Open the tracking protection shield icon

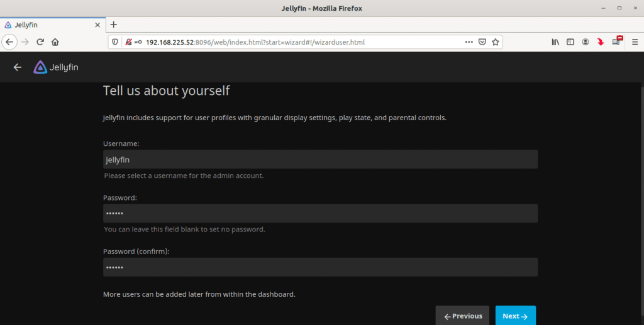click(115, 42)
